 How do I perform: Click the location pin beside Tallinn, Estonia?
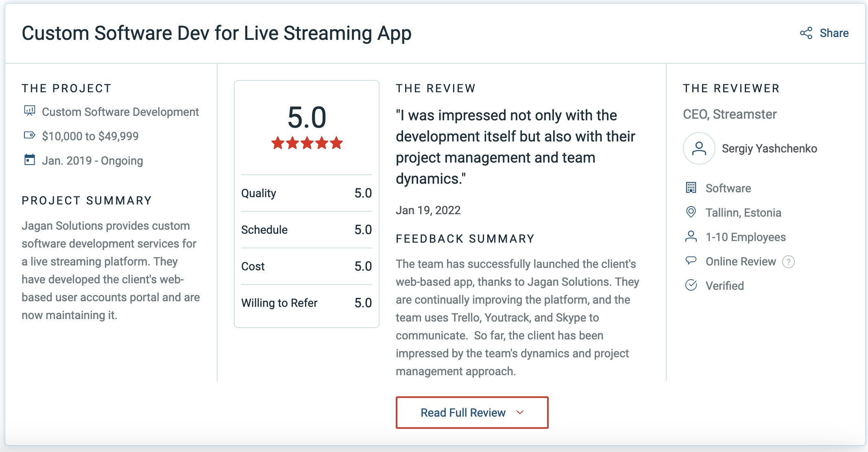[691, 212]
